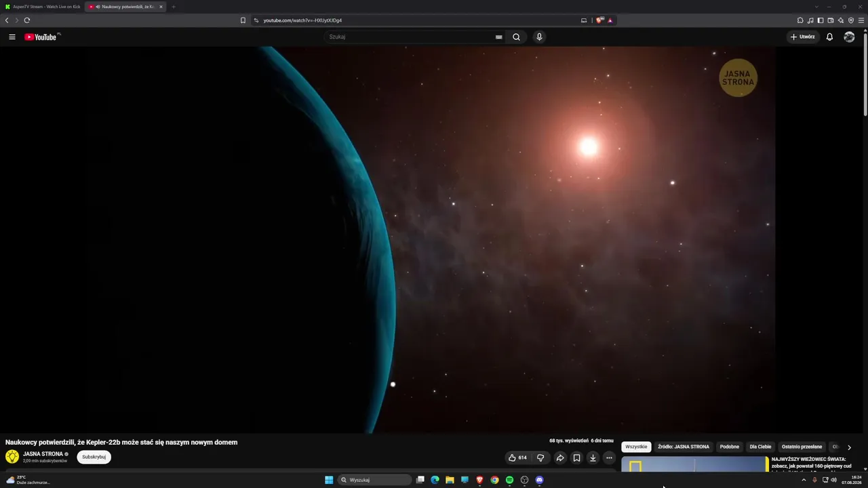
Task: Open a new browser tab
Action: (174, 7)
